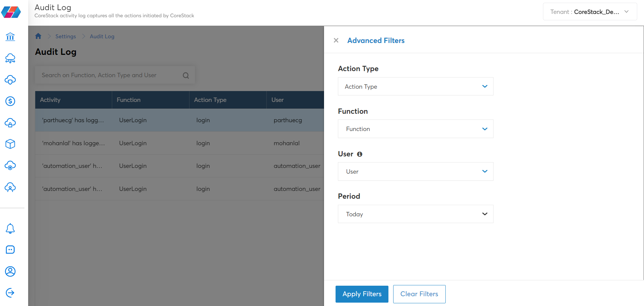
Task: Click the Action Type column header
Action: tap(228, 100)
